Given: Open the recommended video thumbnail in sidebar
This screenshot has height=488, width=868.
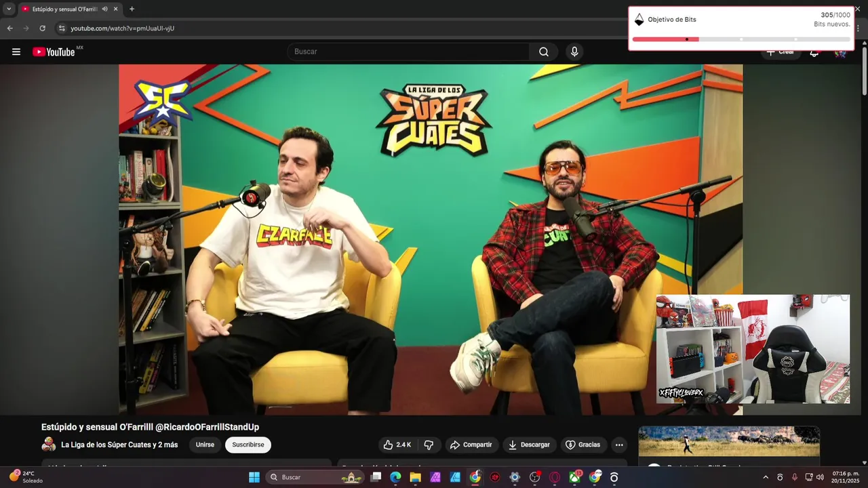Looking at the screenshot, I should [729, 441].
